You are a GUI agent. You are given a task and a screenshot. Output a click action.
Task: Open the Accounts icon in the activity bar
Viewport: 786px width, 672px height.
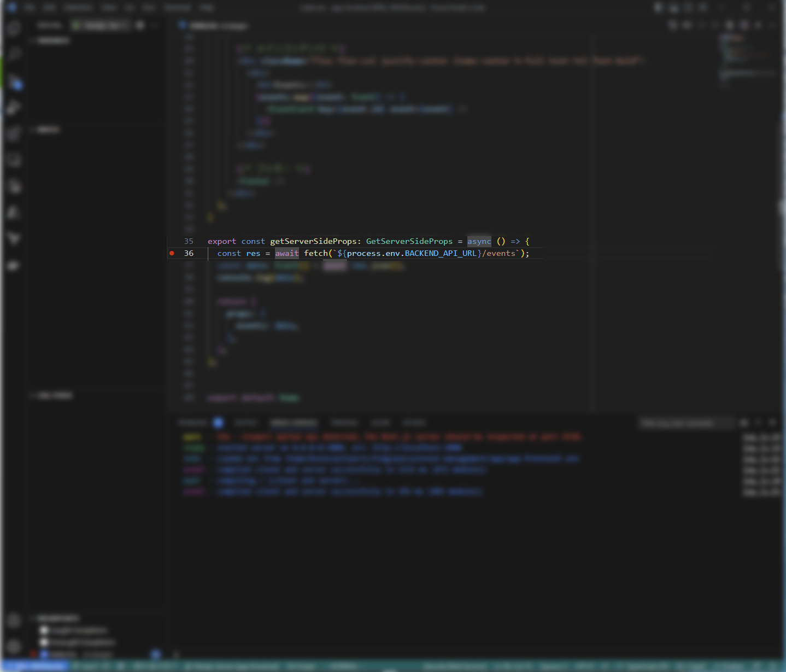click(x=14, y=621)
